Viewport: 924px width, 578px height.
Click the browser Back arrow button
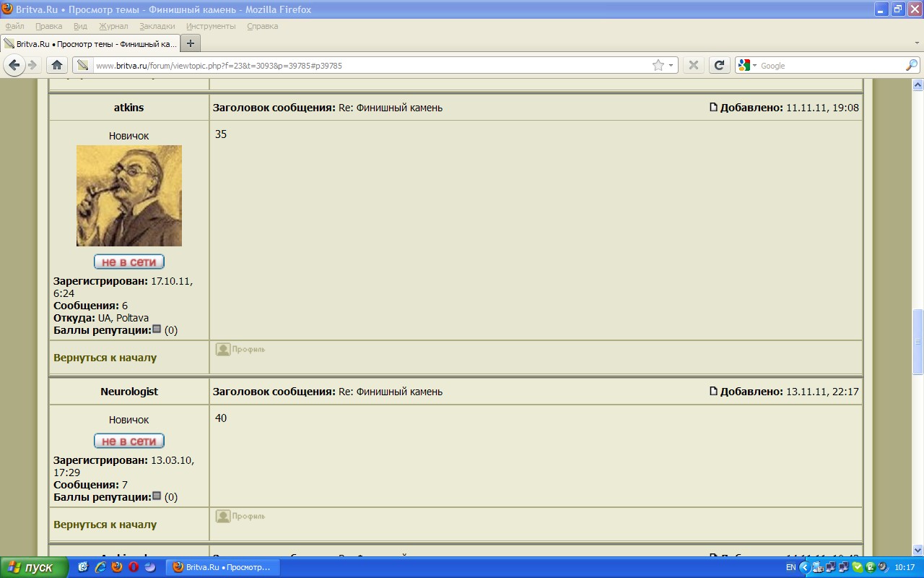(x=14, y=65)
